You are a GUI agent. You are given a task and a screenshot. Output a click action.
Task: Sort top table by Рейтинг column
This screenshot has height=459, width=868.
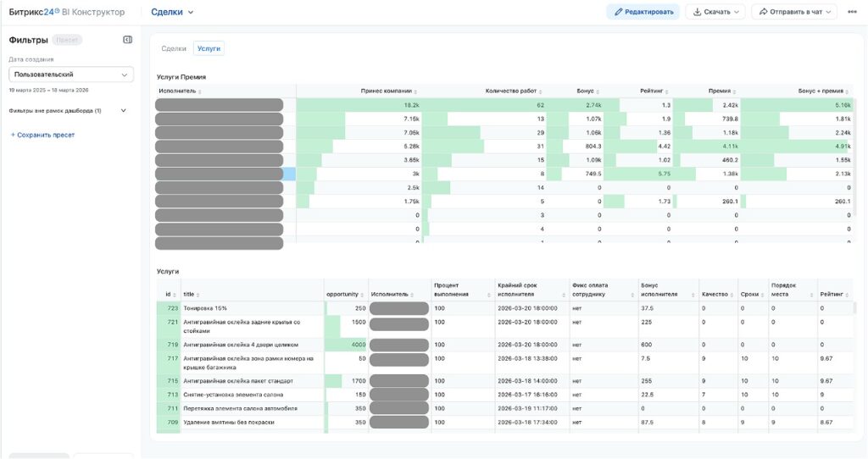click(674, 91)
